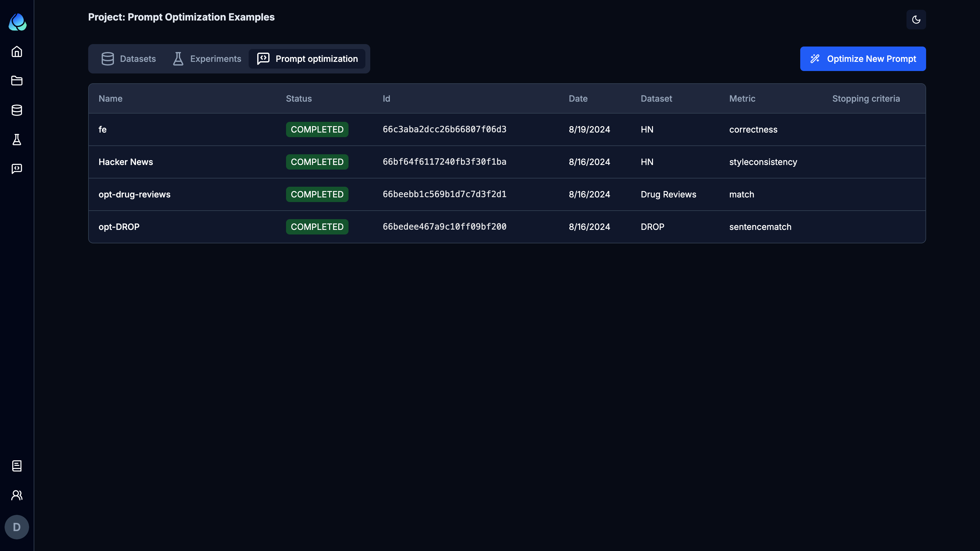Open the opt-drug-reviews run
This screenshot has width=980, height=551.
[x=134, y=194]
